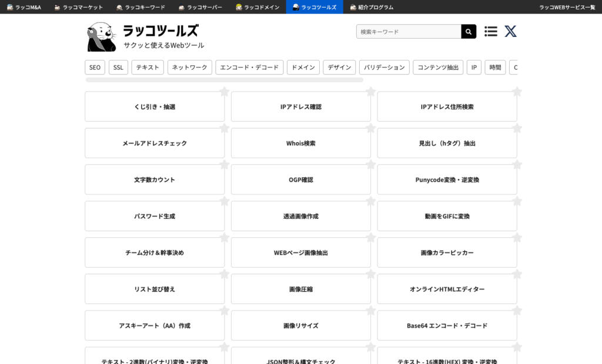Open the OGP確認 tool
This screenshot has width=602, height=364.
pos(301,180)
